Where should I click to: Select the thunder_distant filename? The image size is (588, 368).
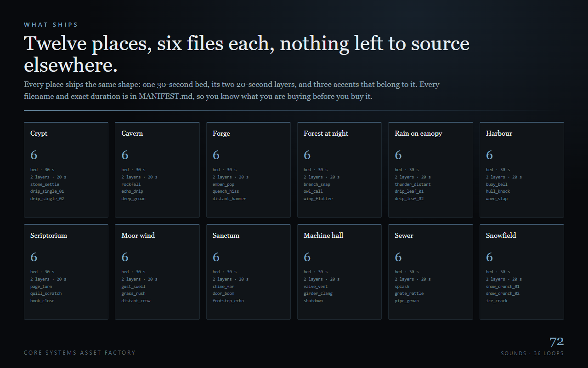pos(413,184)
